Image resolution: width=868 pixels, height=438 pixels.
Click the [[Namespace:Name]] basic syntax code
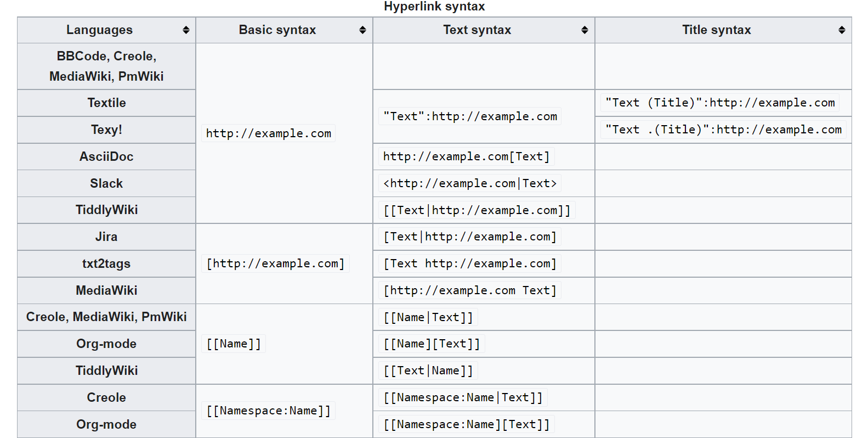269,411
